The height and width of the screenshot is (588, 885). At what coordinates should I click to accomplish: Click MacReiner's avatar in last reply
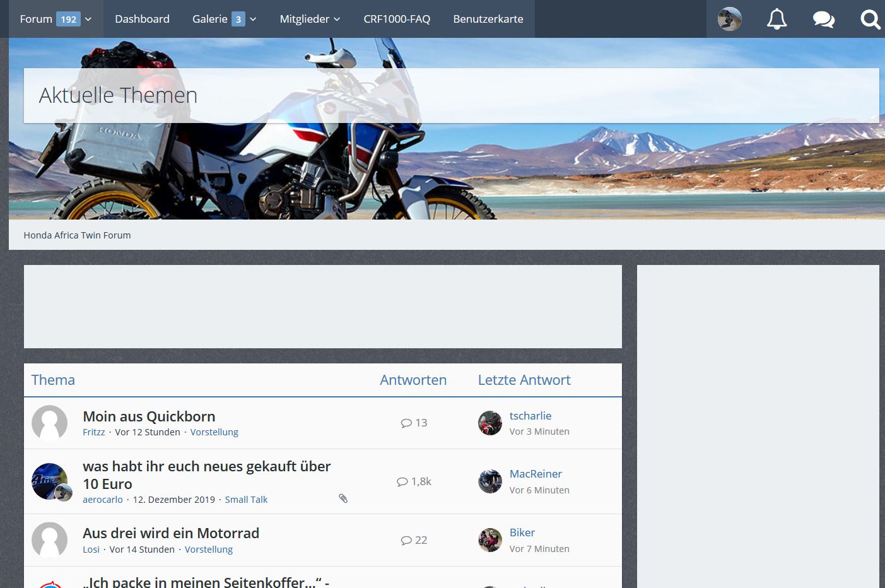click(x=489, y=481)
